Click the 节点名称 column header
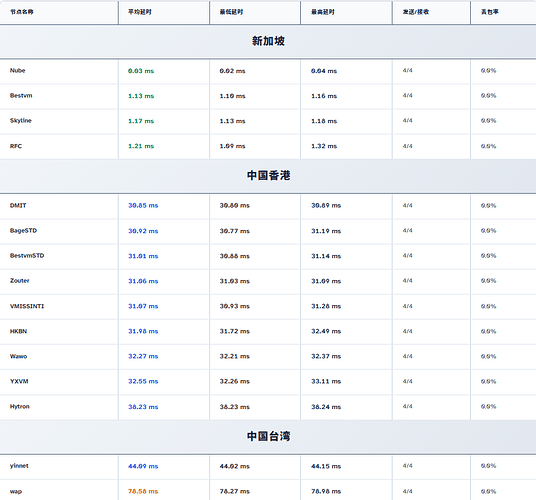The image size is (536, 500). [22, 12]
